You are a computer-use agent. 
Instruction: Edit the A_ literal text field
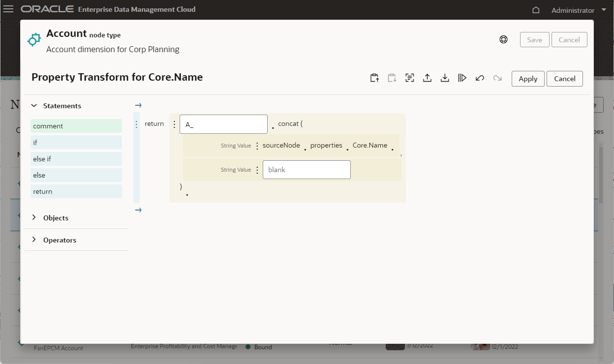coord(223,124)
